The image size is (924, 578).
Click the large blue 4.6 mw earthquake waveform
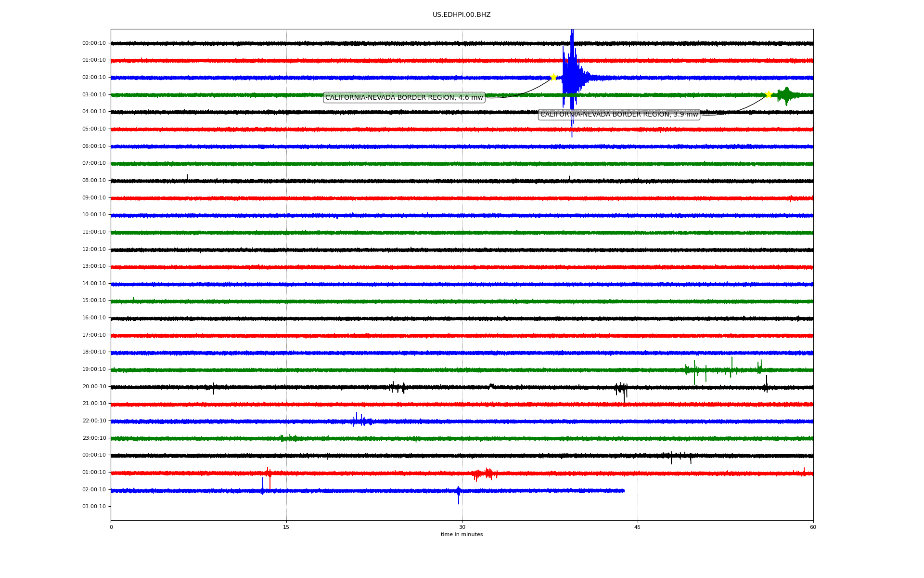[572, 78]
